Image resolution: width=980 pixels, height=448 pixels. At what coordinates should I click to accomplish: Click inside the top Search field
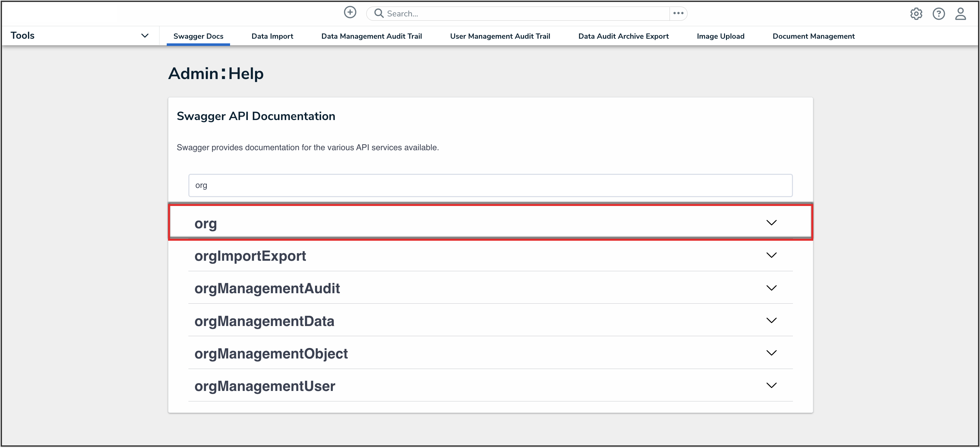pyautogui.click(x=495, y=13)
